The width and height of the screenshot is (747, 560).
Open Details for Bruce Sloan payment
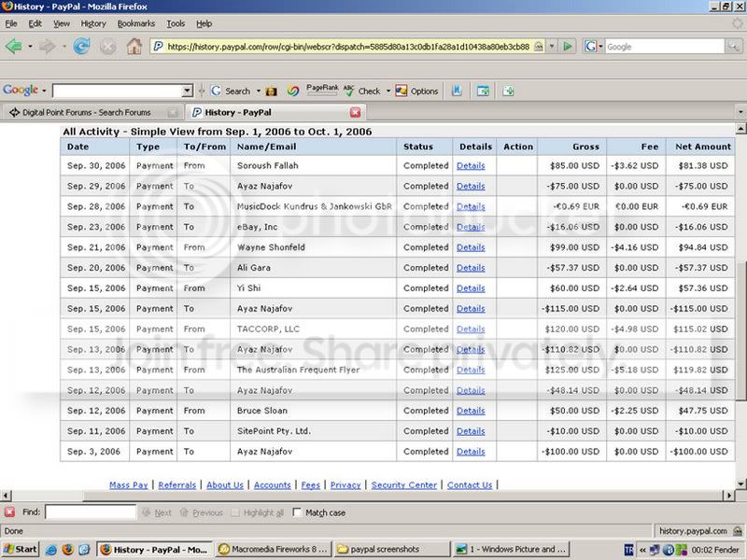coord(471,411)
